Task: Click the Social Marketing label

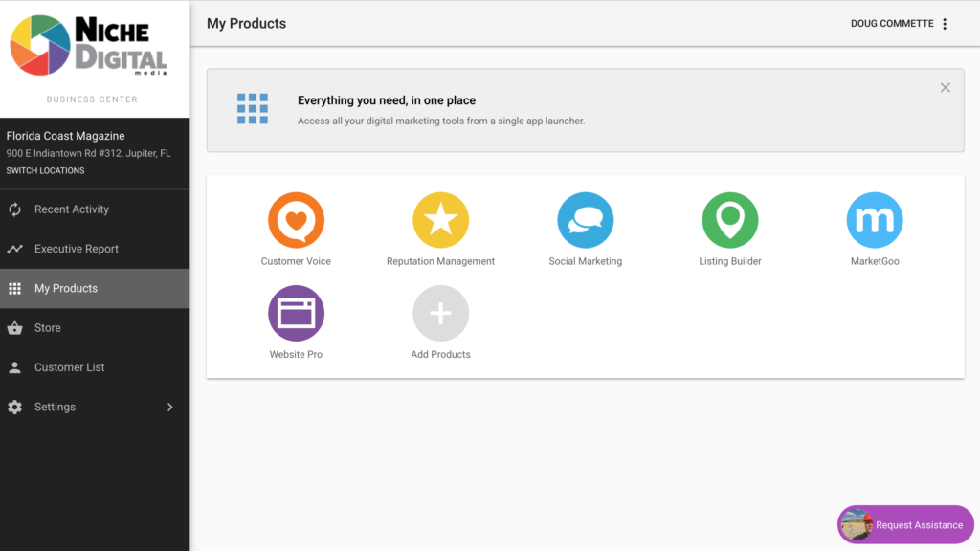Action: [x=586, y=261]
